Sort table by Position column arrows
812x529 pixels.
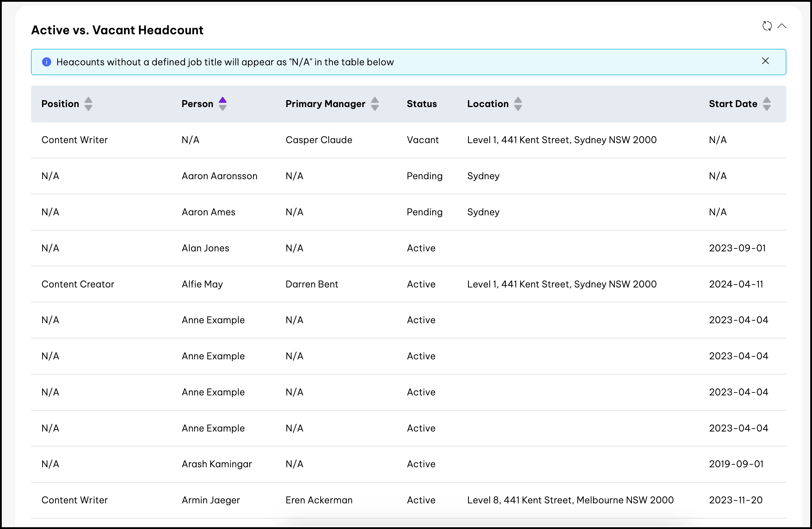[88, 104]
